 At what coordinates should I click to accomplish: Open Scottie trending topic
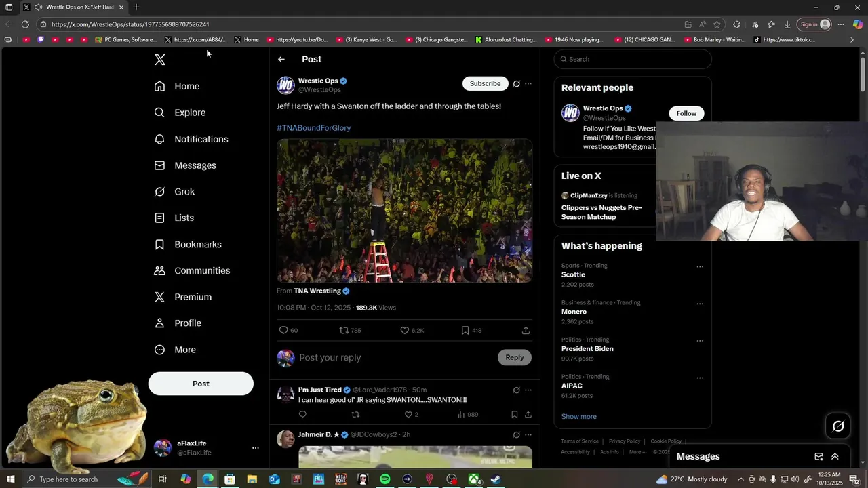point(573,274)
